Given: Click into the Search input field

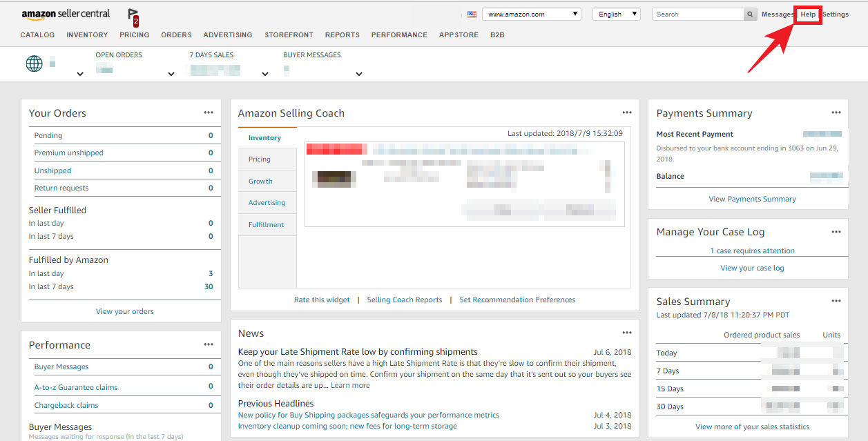Looking at the screenshot, I should pos(697,14).
